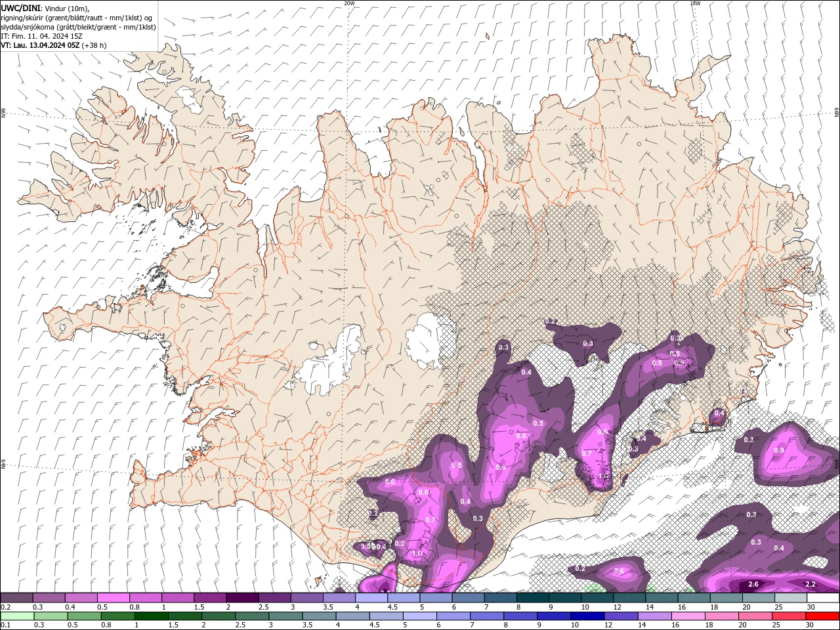Click the "VT: Lau. 13.04.2024 05Z (+38 h)" line

pyautogui.click(x=54, y=45)
